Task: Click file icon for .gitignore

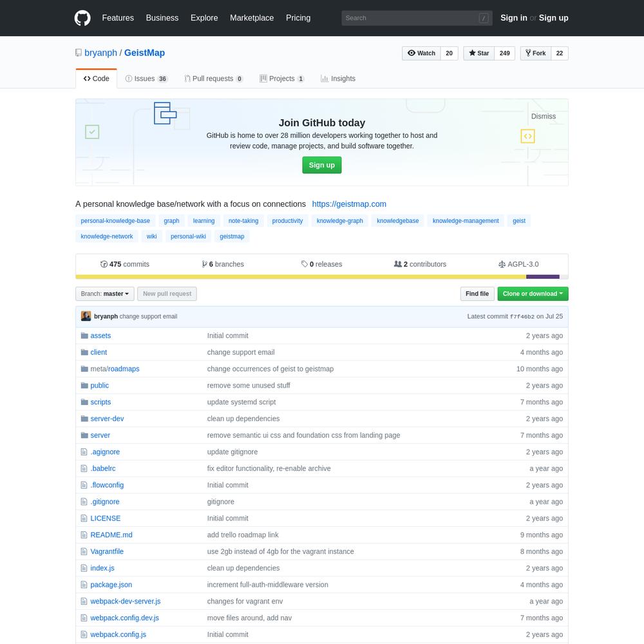Action: pos(84,502)
